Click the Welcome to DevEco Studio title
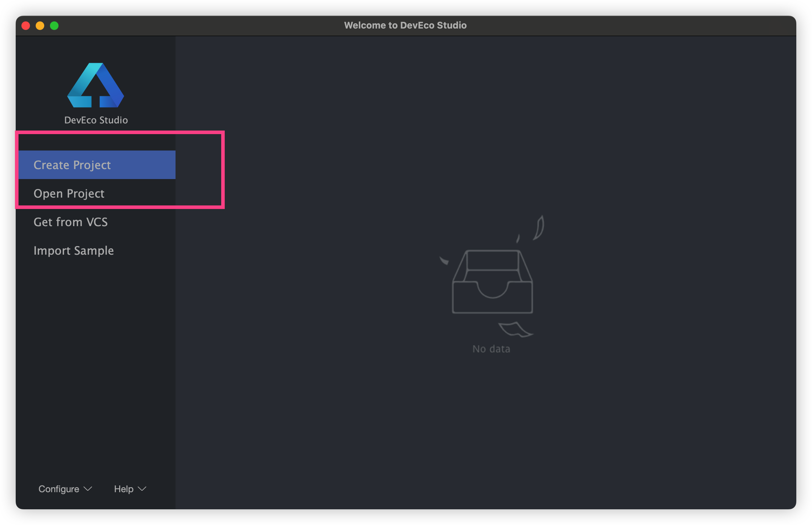Screen dimensions: 812x525 (405, 25)
